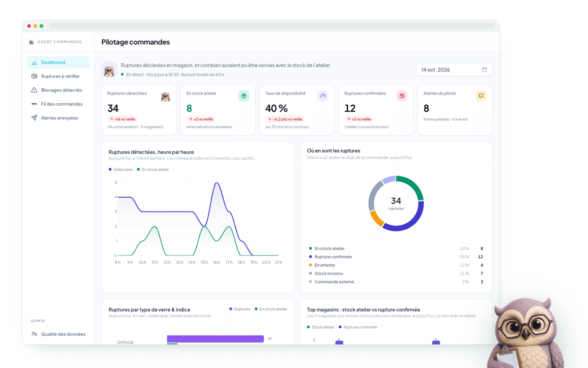Click the Blocages détectés warning triangle icon
The height and width of the screenshot is (368, 588).
(x=34, y=90)
